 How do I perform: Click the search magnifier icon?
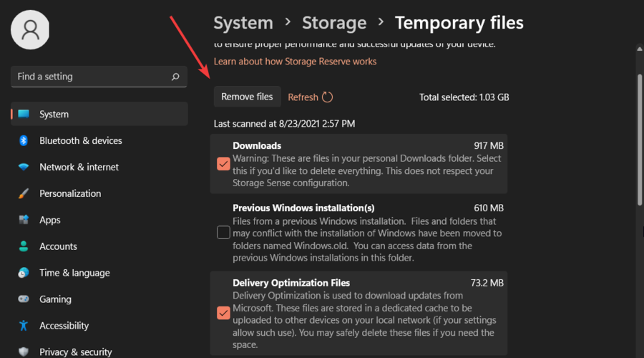click(175, 77)
